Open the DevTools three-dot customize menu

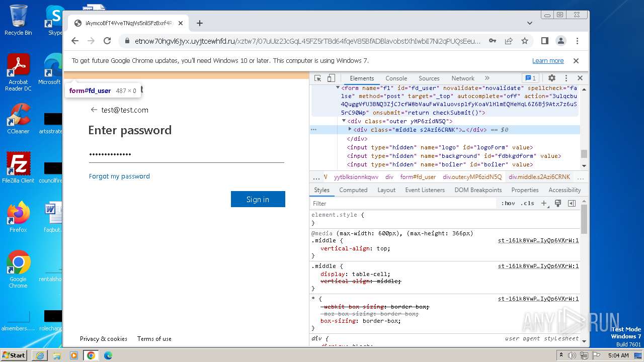(x=566, y=78)
